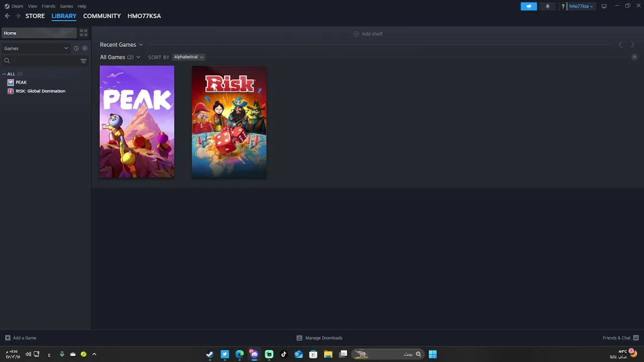The height and width of the screenshot is (362, 644).
Task: Open the Friends menu
Action: 48,6
